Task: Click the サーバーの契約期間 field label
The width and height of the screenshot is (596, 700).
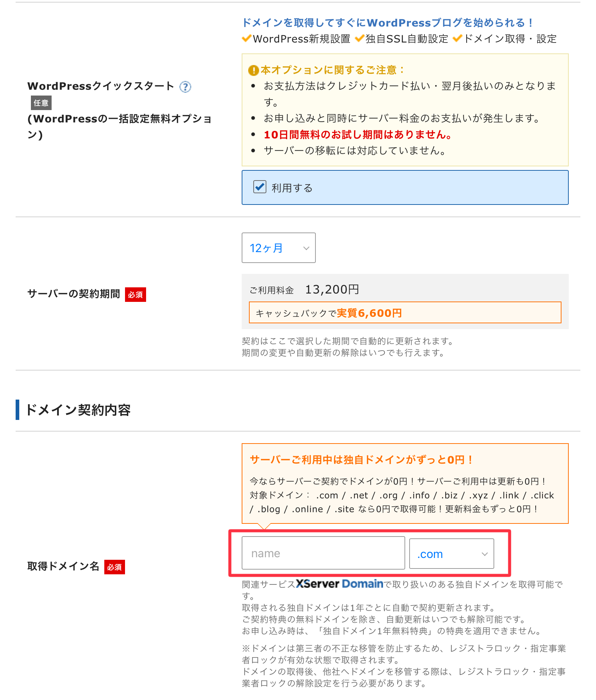Action: [74, 294]
